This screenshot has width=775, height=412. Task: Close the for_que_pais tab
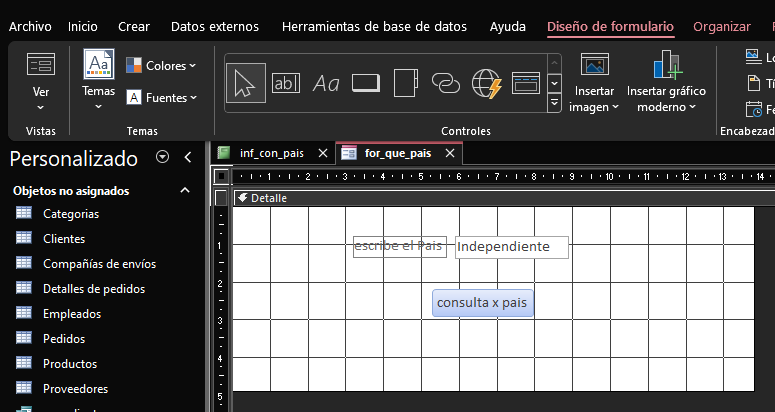pyautogui.click(x=450, y=153)
